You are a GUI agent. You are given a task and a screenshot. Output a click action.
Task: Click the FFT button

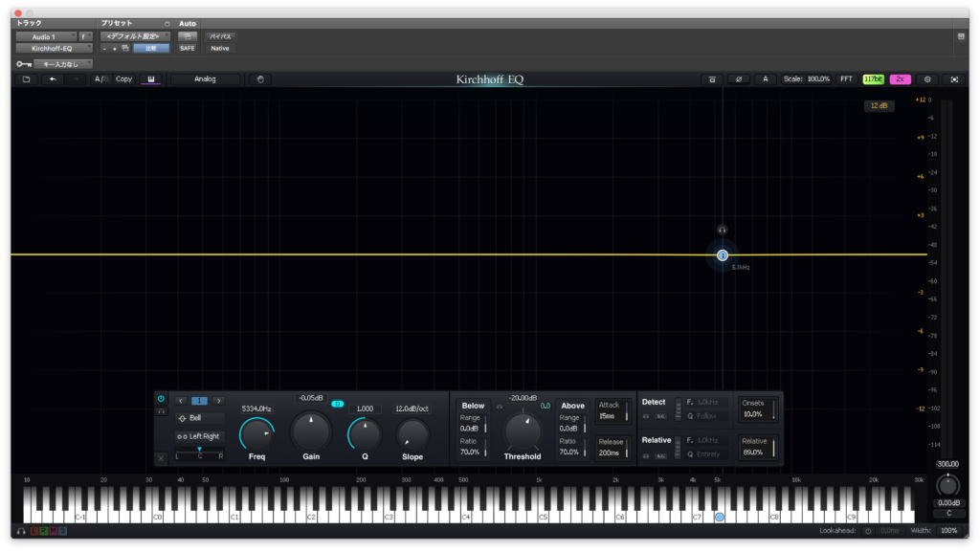tap(846, 79)
